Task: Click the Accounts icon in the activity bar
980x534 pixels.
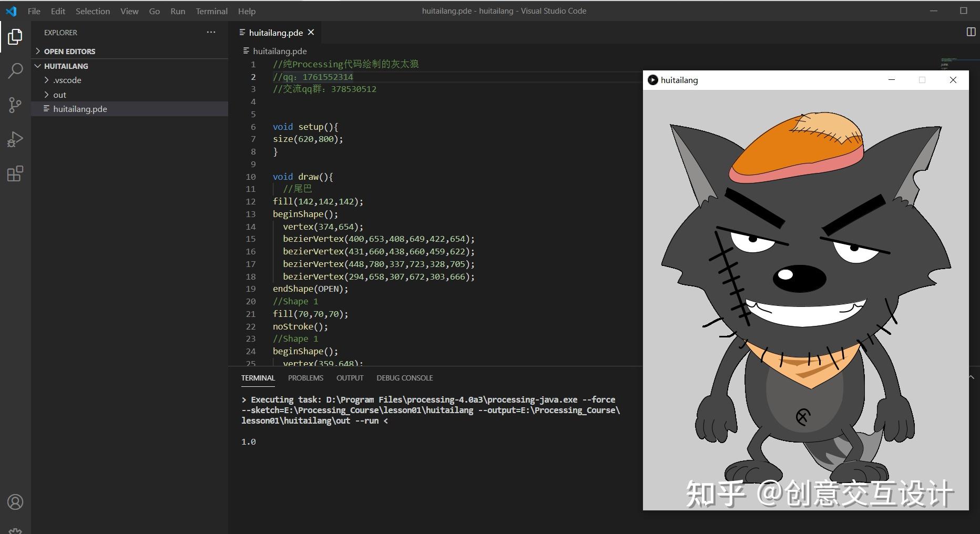Action: [x=15, y=502]
